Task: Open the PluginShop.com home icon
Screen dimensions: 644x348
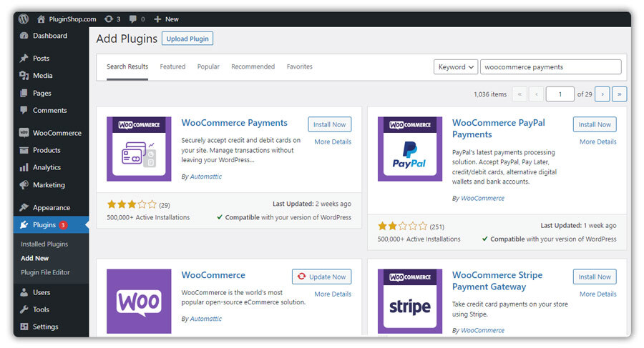Action: point(41,19)
